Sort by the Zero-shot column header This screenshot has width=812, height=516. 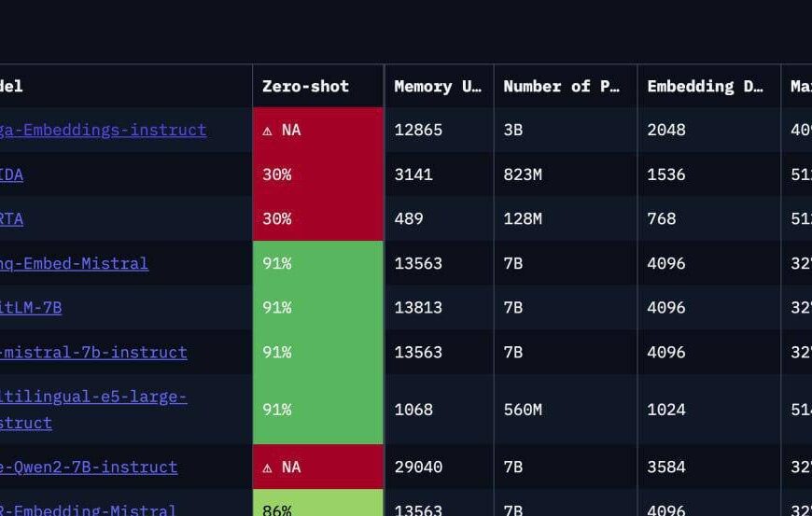point(305,86)
